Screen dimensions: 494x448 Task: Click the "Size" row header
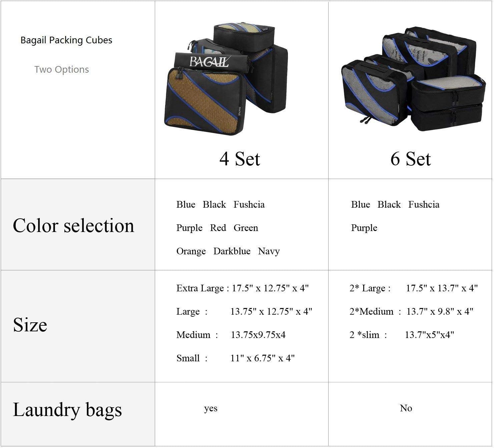30,325
